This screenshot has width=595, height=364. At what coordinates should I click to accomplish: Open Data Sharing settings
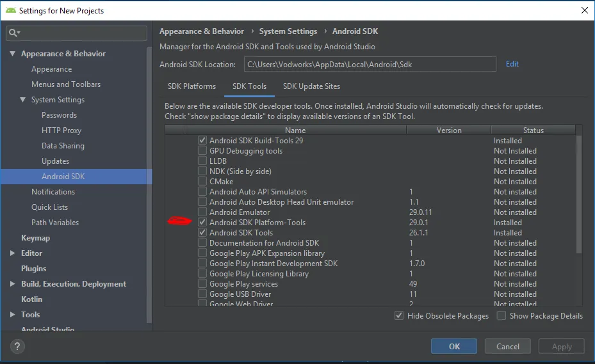[x=63, y=146]
